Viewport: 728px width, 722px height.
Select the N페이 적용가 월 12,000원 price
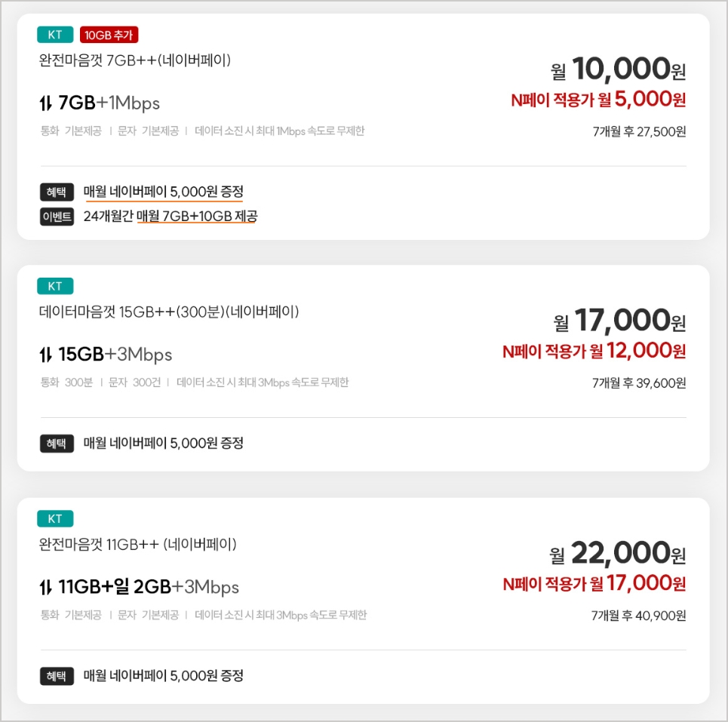click(x=594, y=351)
